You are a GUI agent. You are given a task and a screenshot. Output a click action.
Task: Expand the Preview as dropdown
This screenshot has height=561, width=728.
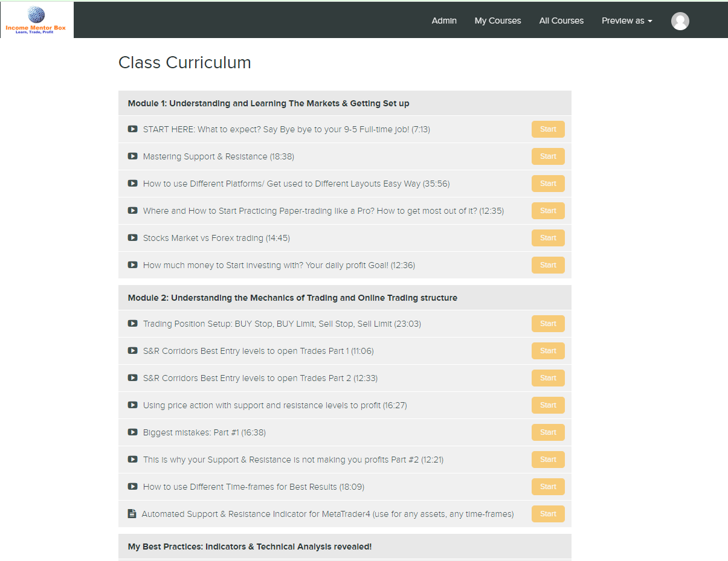(627, 21)
